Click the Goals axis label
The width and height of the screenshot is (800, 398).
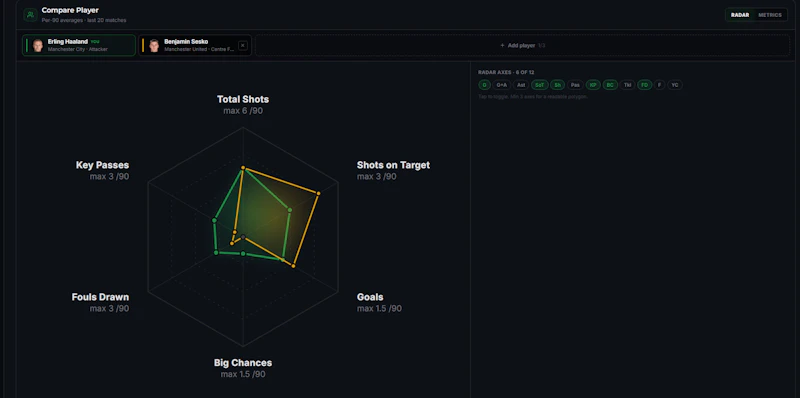370,297
